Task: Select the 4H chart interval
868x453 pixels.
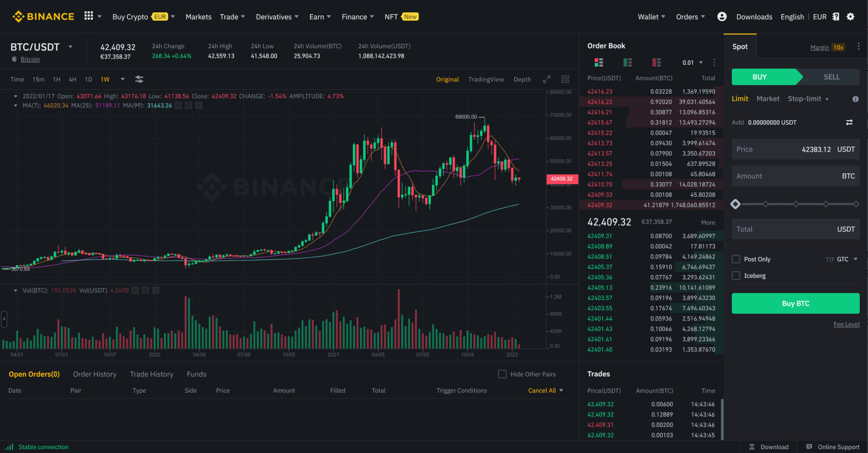Action: 72,79
